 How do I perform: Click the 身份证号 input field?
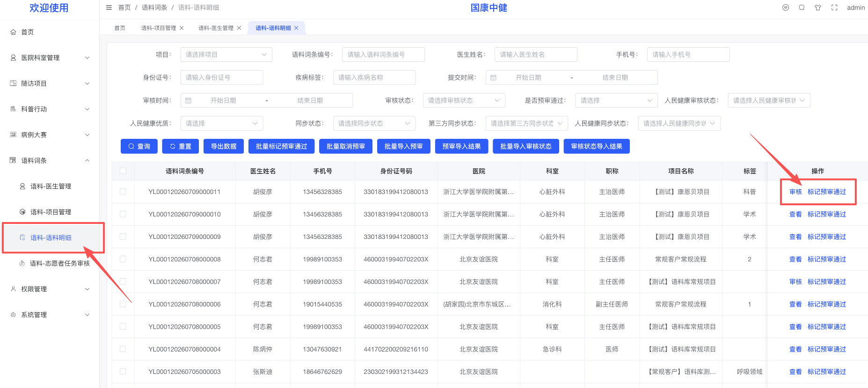[222, 78]
